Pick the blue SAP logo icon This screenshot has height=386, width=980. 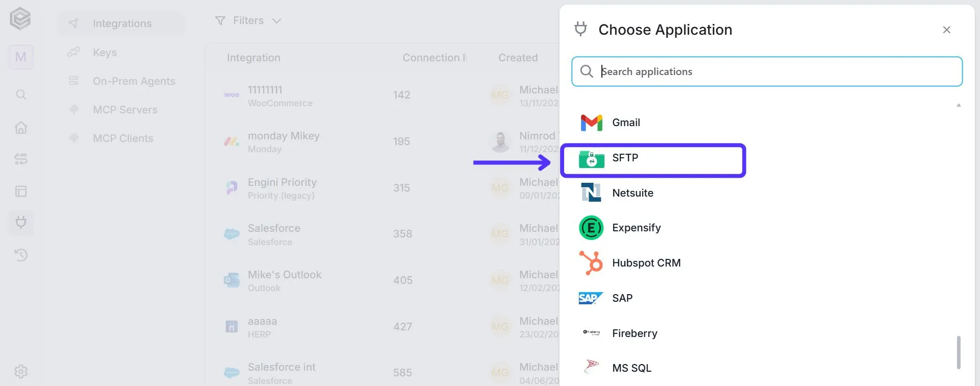click(591, 298)
